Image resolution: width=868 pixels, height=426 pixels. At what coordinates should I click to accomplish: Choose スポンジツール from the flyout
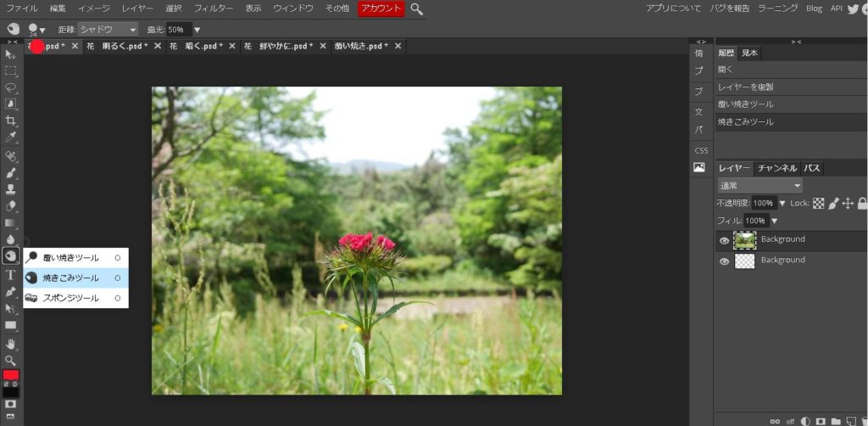[71, 298]
